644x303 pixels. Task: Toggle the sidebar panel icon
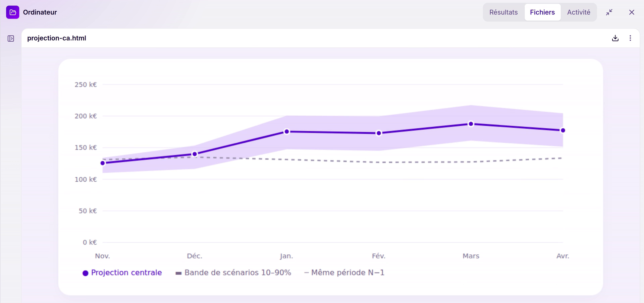pyautogui.click(x=11, y=39)
